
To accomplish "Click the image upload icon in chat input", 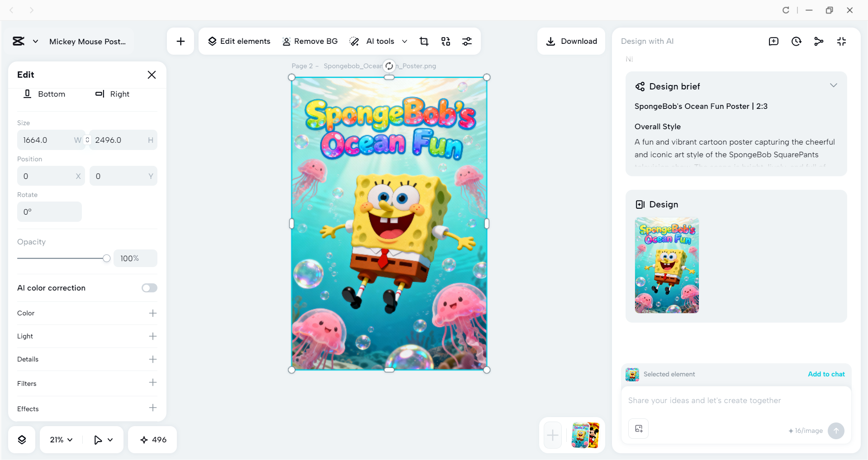I will (638, 428).
